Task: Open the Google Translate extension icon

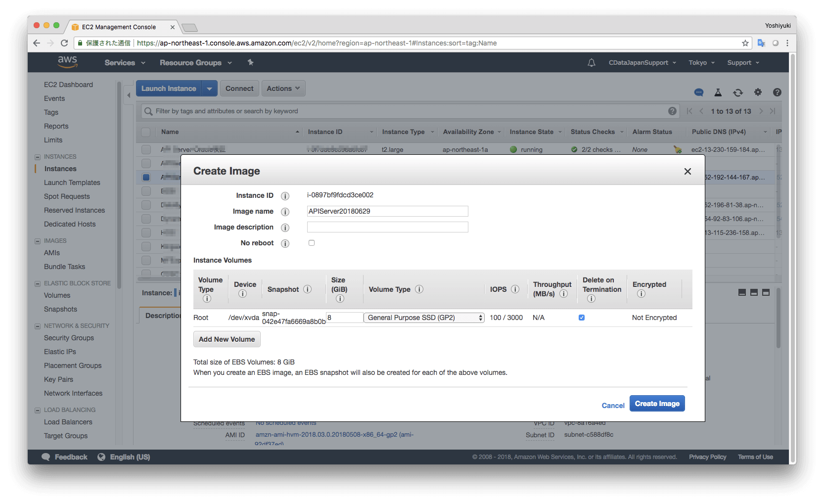Action: [x=761, y=43]
